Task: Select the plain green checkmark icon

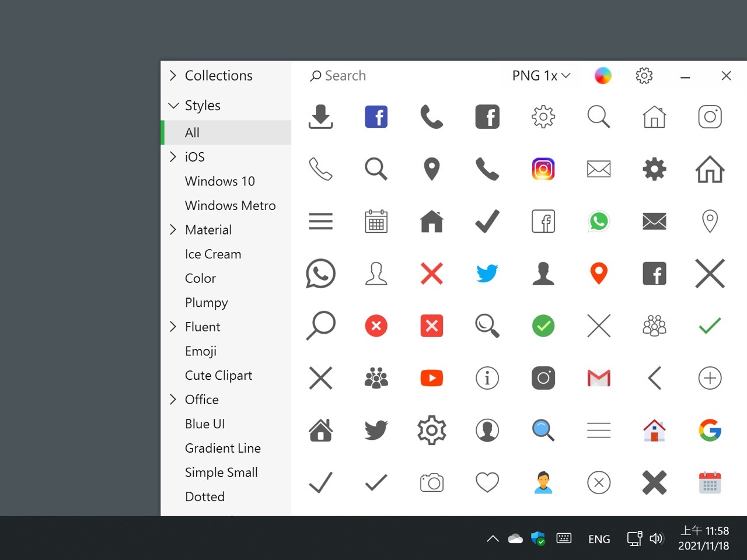Action: pyautogui.click(x=710, y=325)
